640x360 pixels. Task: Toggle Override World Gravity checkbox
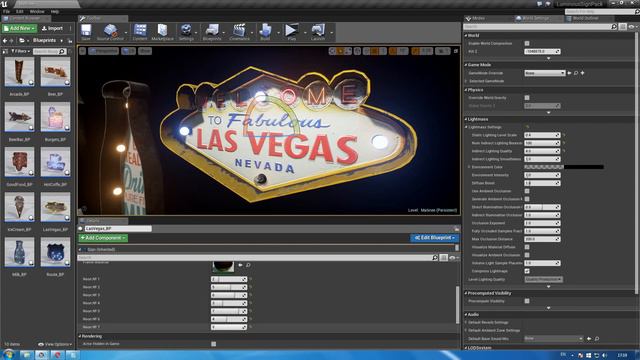click(x=527, y=98)
